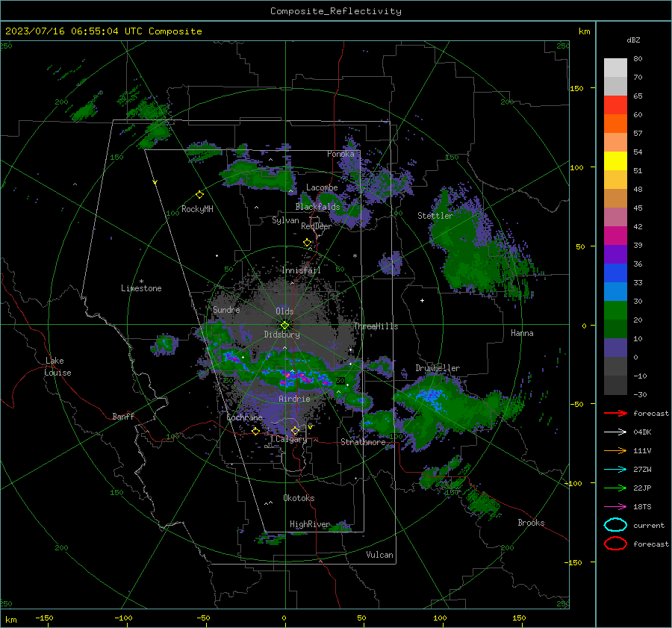The width and height of the screenshot is (672, 628).
Task: Click the cyan 27ZW arrow in legend
Action: tap(615, 470)
